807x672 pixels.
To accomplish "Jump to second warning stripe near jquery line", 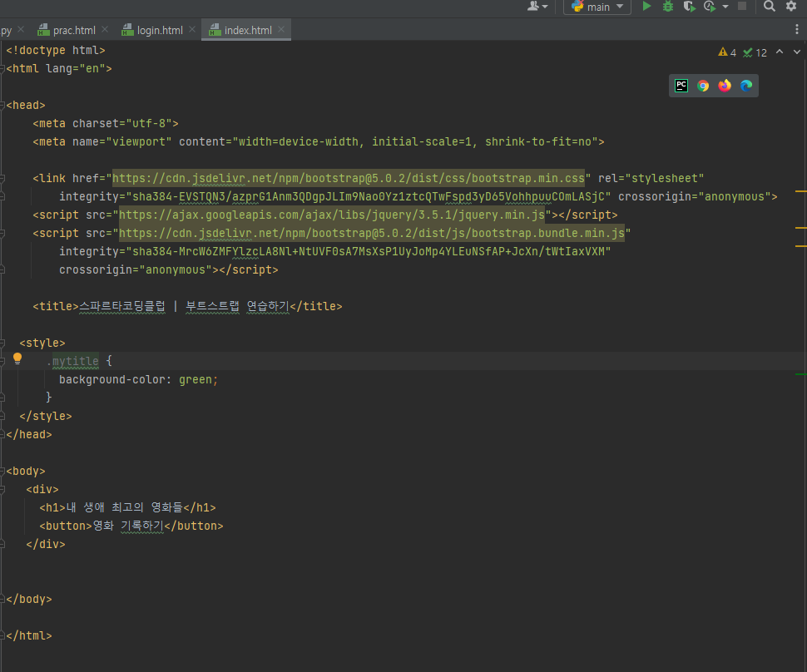I will [x=801, y=227].
